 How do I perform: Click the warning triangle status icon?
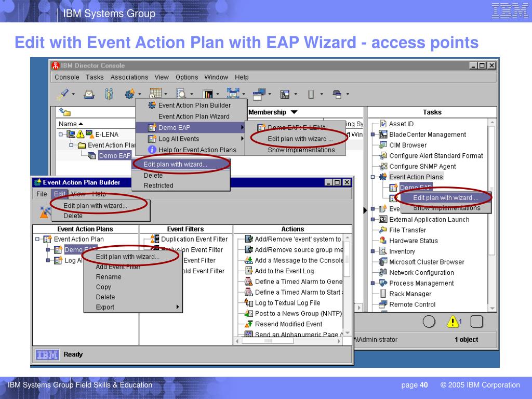pyautogui.click(x=453, y=321)
